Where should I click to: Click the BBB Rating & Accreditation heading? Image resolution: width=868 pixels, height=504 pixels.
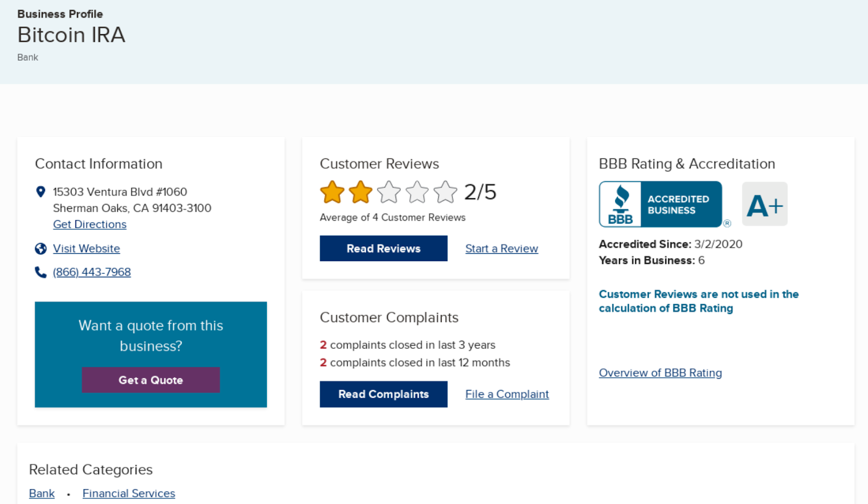click(x=687, y=164)
